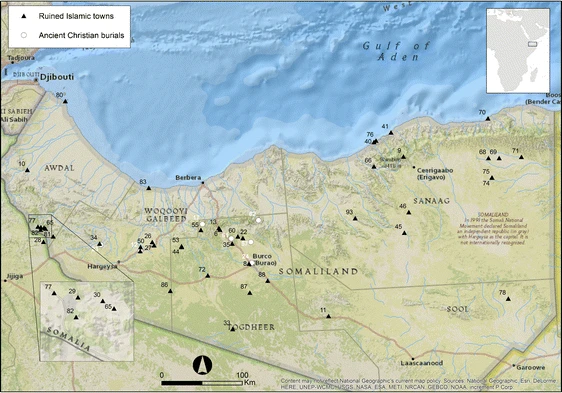Click the Gulf of Aden label

[396, 51]
